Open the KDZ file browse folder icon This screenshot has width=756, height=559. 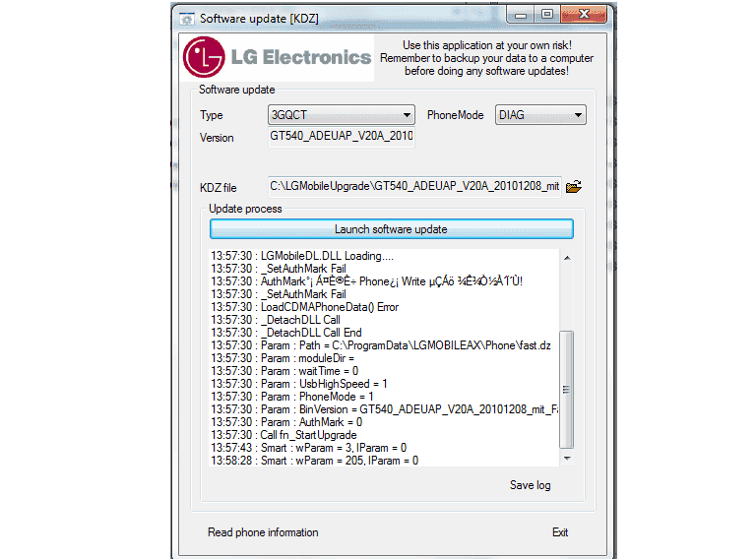click(x=573, y=186)
